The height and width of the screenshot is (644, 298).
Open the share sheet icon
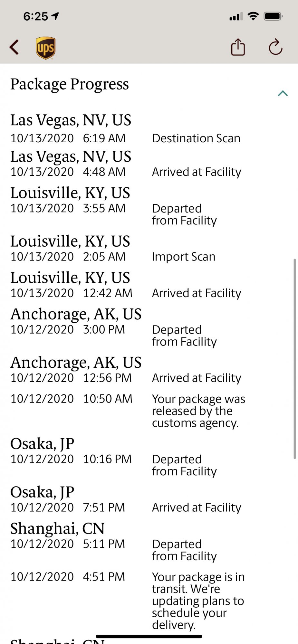238,47
